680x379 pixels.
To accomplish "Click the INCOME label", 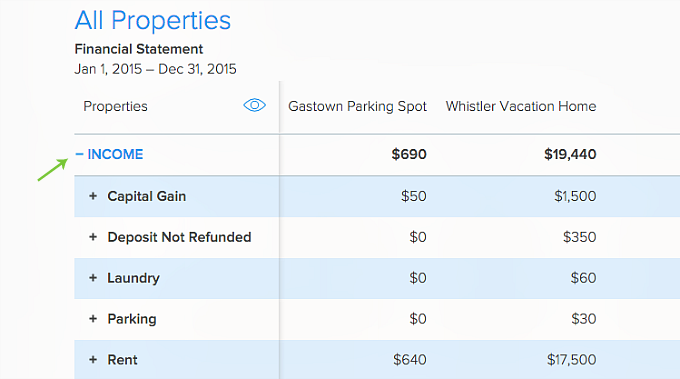I will point(115,154).
